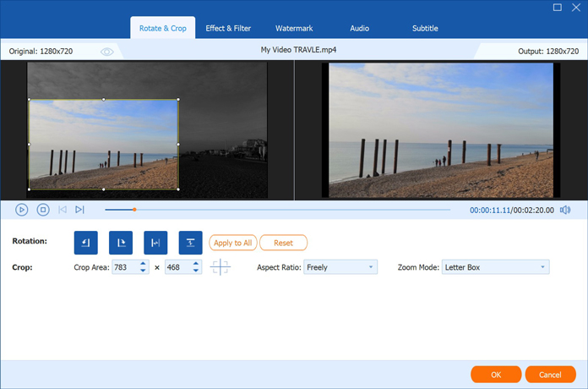Switch to the Effect & Filter tab

click(228, 28)
